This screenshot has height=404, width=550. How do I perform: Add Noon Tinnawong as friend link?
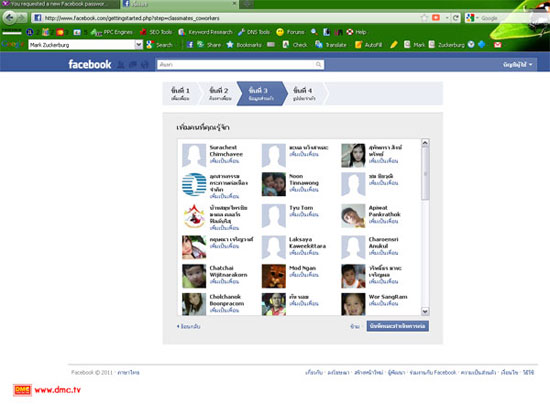coord(304,190)
